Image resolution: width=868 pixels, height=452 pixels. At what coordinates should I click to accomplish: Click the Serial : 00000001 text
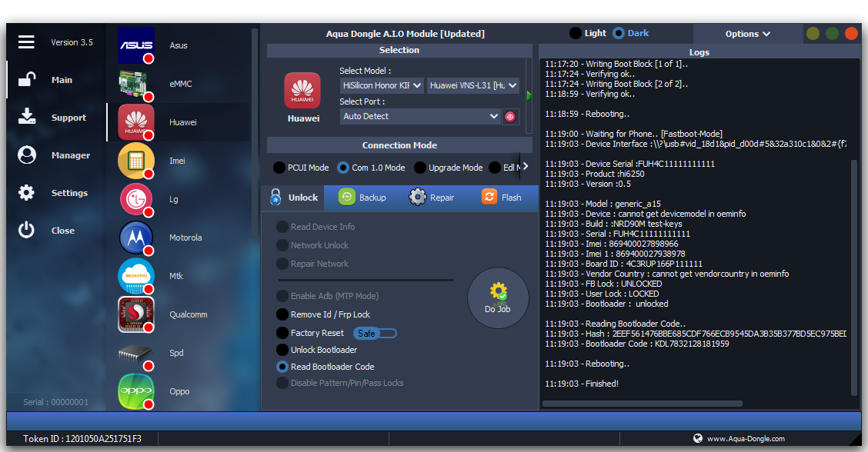56,402
